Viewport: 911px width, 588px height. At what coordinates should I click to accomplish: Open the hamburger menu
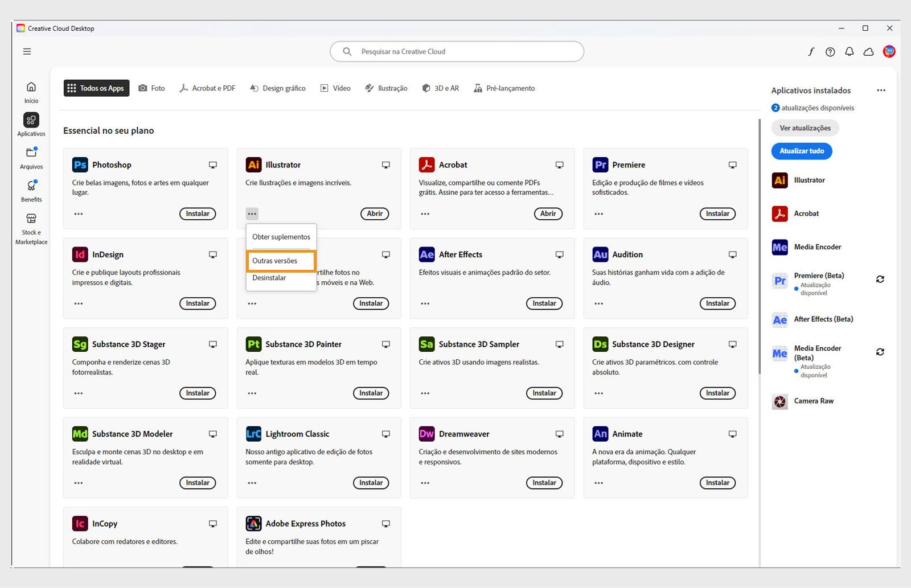(x=26, y=51)
